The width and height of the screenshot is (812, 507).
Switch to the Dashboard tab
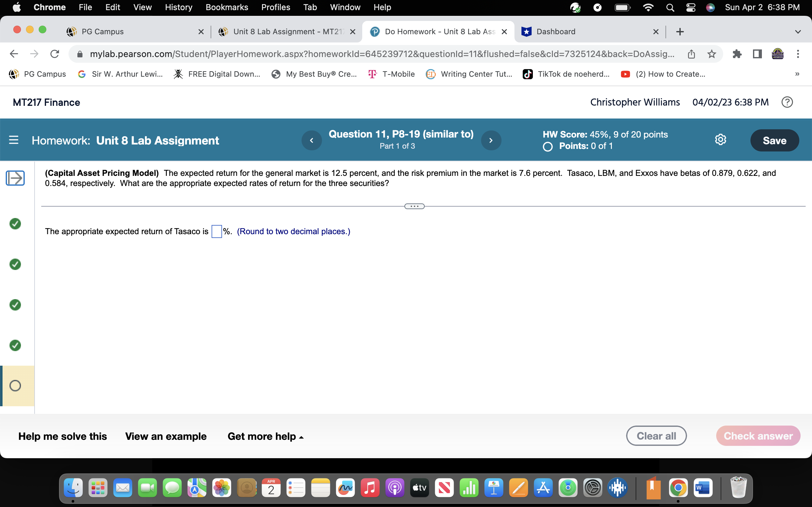555,31
